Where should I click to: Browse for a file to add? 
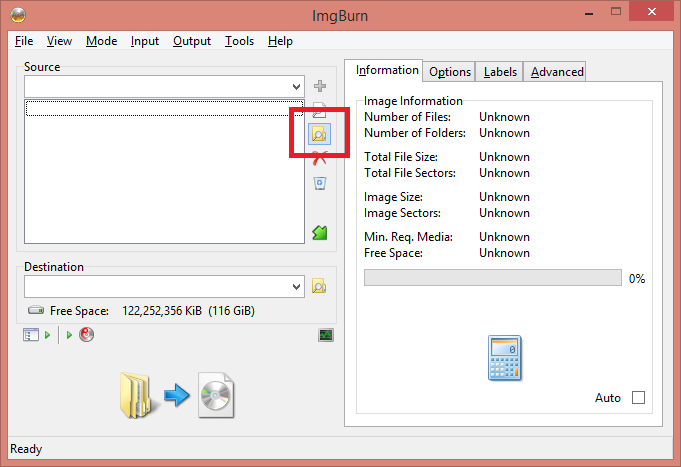point(319,110)
